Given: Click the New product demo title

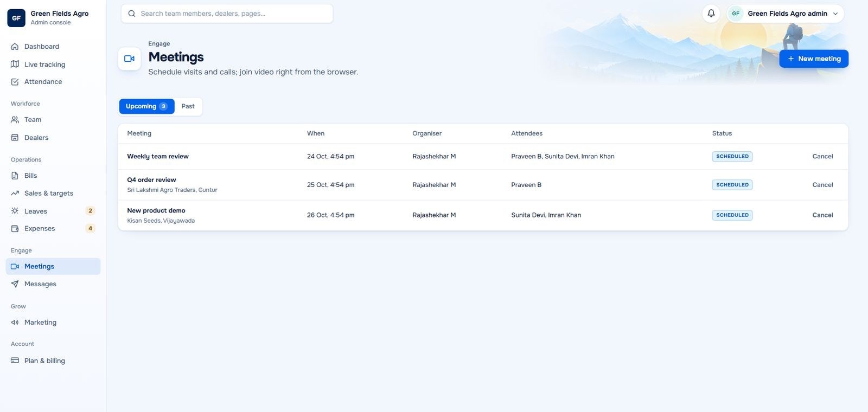Looking at the screenshot, I should point(156,210).
